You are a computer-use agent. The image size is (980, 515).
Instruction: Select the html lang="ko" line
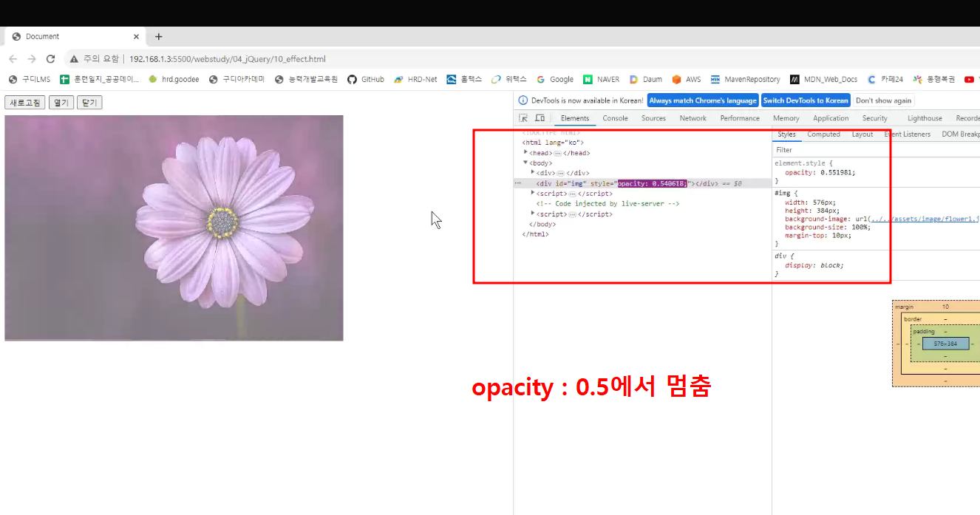pyautogui.click(x=553, y=143)
